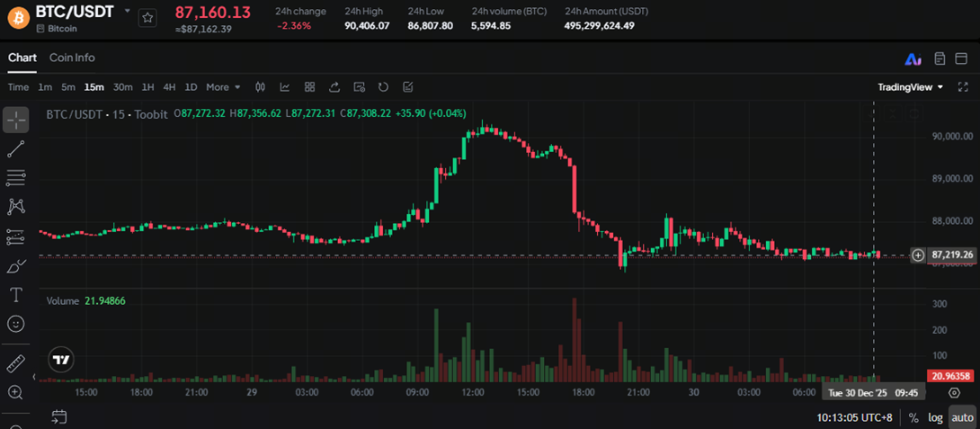Click the share chart icon
This screenshot has height=429, width=980.
pos(334,87)
